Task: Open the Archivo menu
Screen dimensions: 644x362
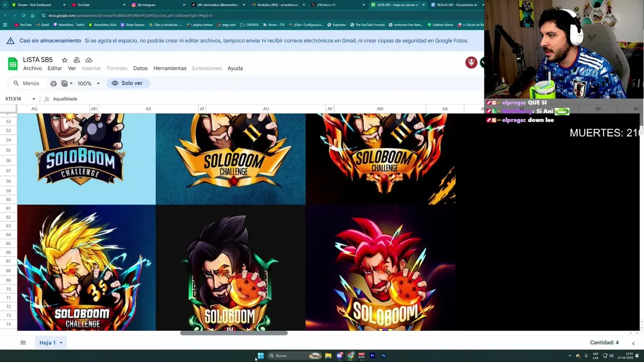Action: 32,68
